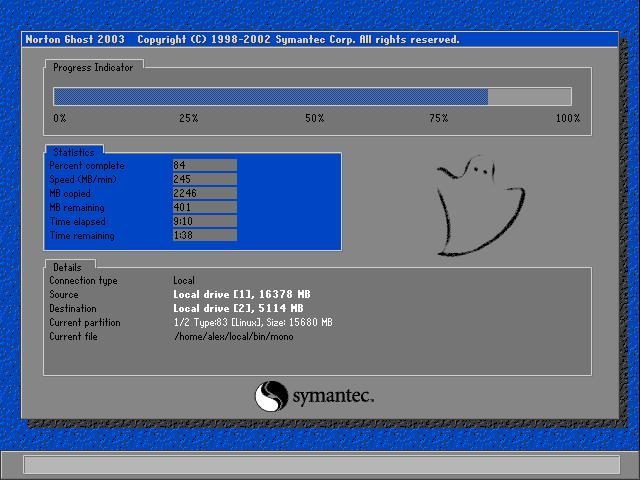This screenshot has width=640, height=480.
Task: Click the current file path /home/alex/local/bin/mono
Action: [233, 337]
